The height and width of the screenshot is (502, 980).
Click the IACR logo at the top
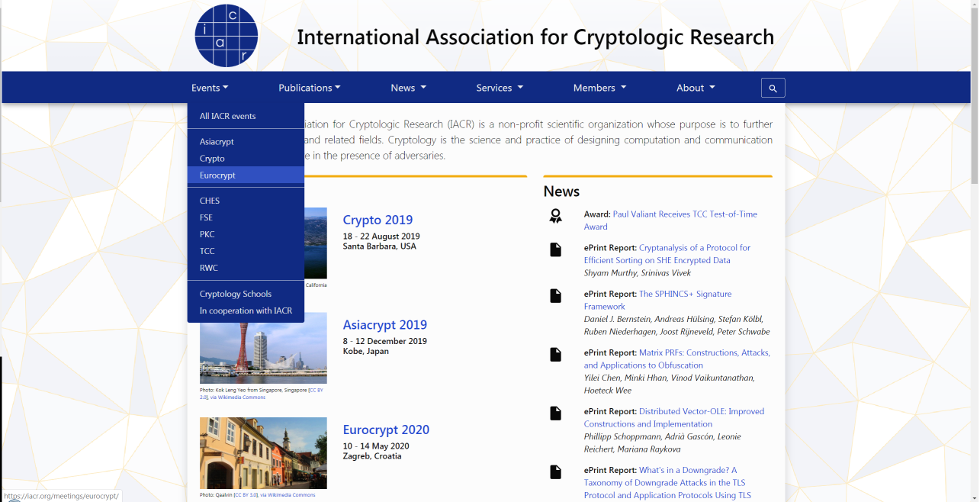click(226, 34)
